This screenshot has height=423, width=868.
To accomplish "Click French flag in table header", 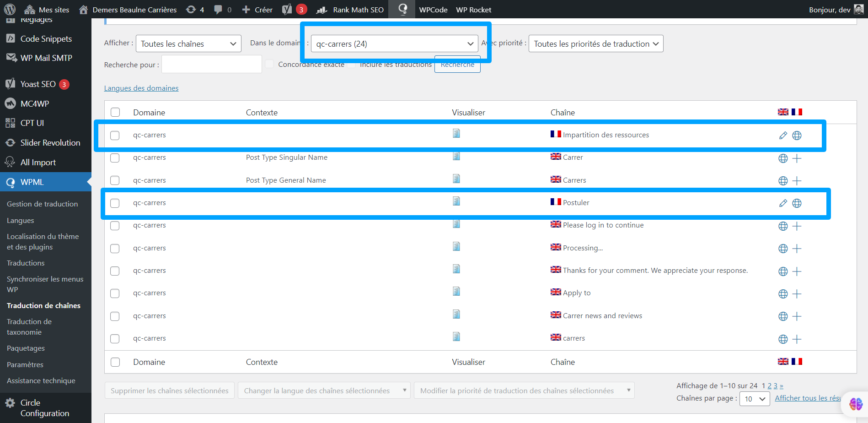I will tap(797, 112).
